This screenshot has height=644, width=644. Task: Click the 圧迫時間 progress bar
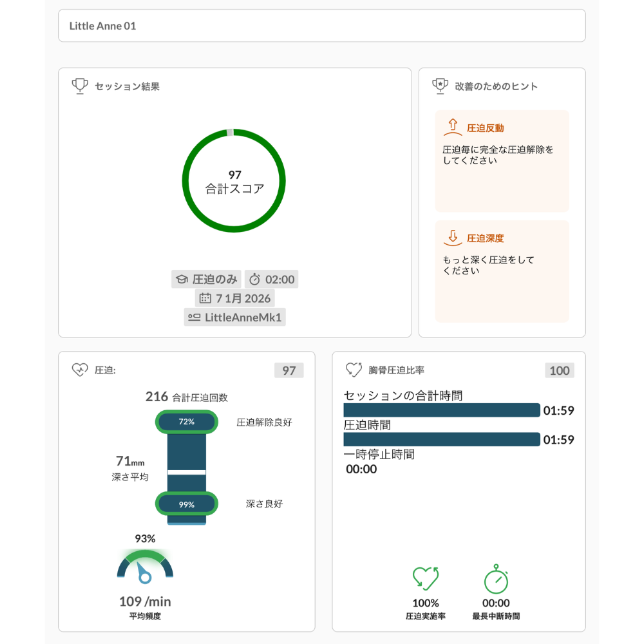(441, 439)
